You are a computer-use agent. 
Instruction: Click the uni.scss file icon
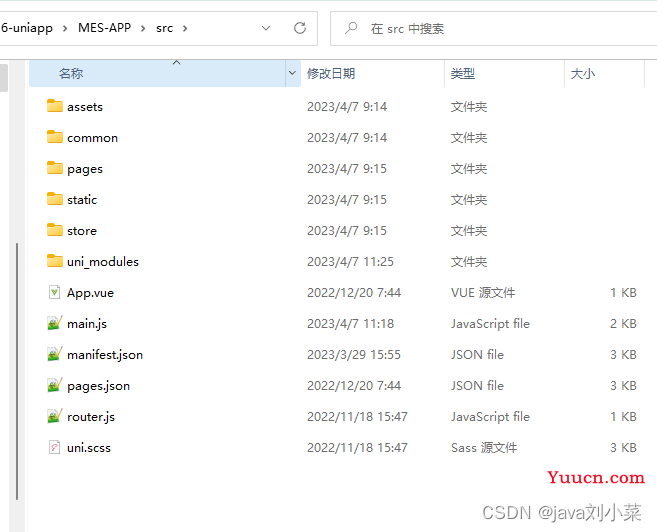pos(54,447)
